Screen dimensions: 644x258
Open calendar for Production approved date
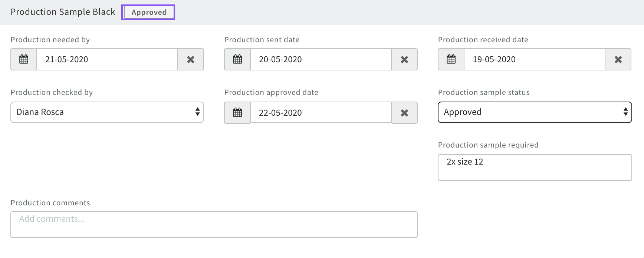coord(237,113)
